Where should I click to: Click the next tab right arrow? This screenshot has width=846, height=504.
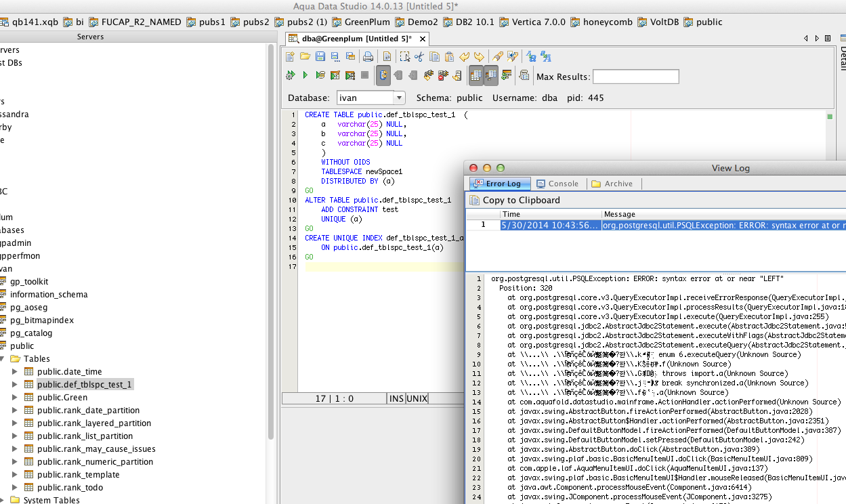tap(818, 39)
